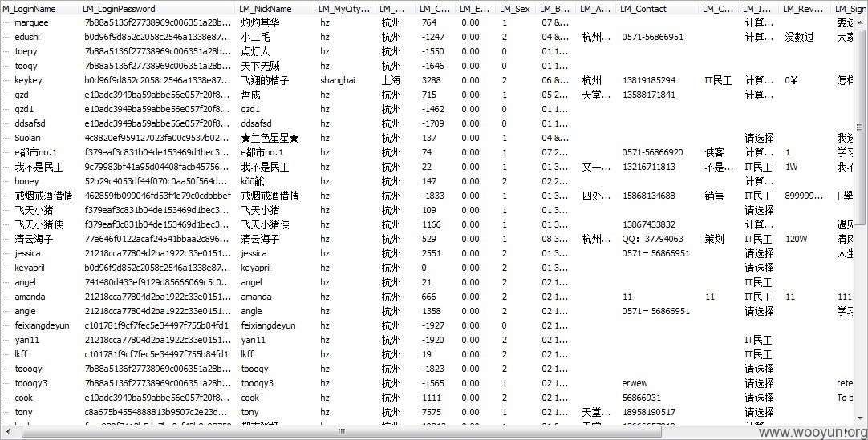Select password hash 462859fb099046fd53f4e79c0cdbbbef
Viewport: 868px width, 440px height.
pos(158,196)
